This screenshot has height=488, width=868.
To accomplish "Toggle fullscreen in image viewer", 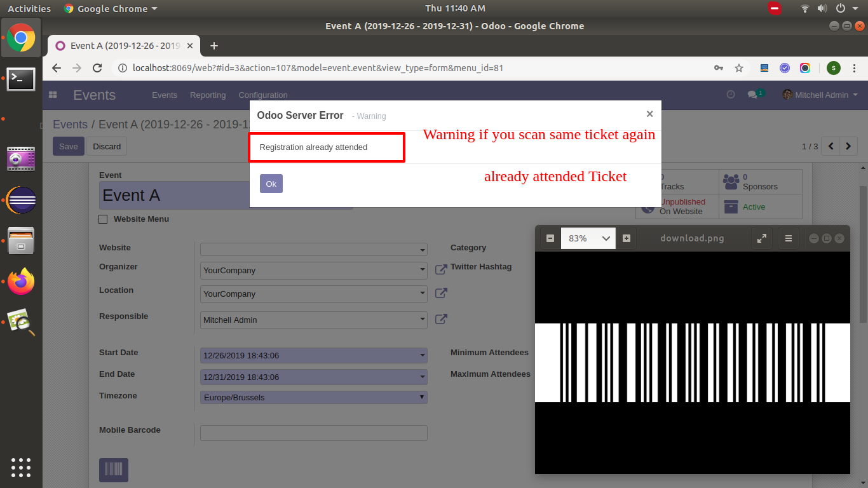I will tap(761, 238).
